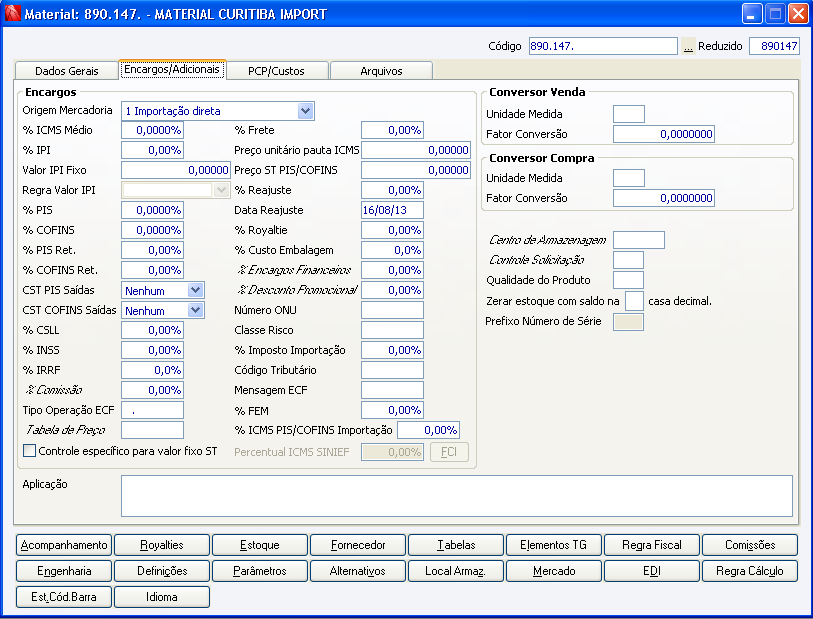Open the PCP/Custos tab
The height and width of the screenshot is (619, 813).
tap(276, 71)
